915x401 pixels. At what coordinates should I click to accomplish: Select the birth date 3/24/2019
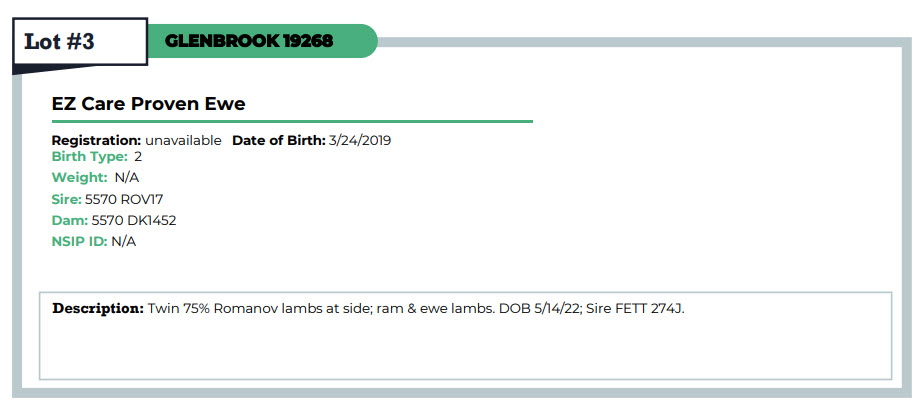click(359, 141)
